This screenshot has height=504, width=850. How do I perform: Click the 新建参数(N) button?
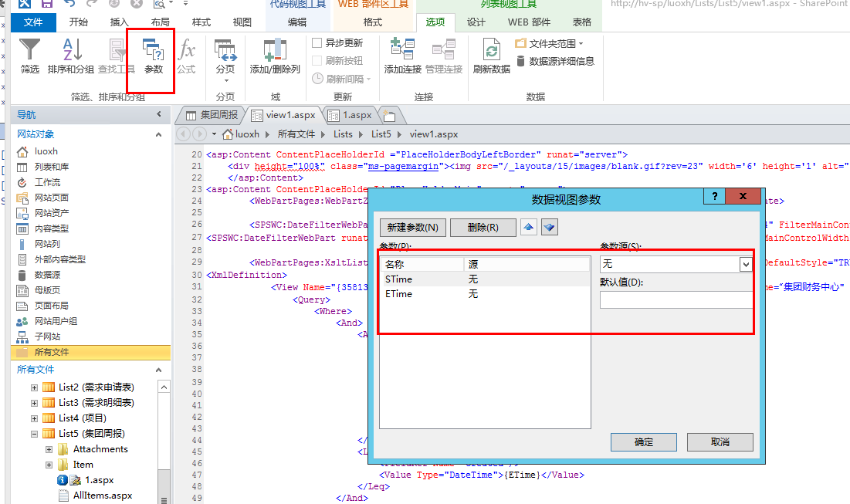[412, 228]
